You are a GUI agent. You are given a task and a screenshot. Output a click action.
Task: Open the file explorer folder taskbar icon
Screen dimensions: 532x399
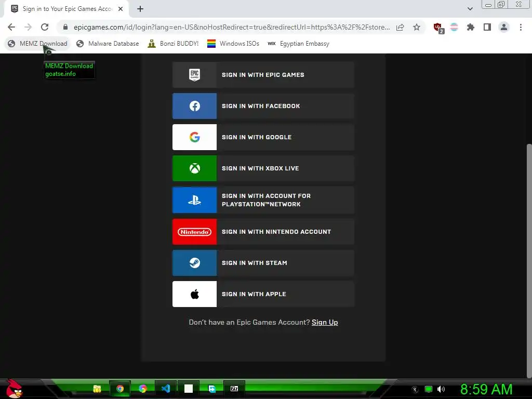click(x=97, y=389)
